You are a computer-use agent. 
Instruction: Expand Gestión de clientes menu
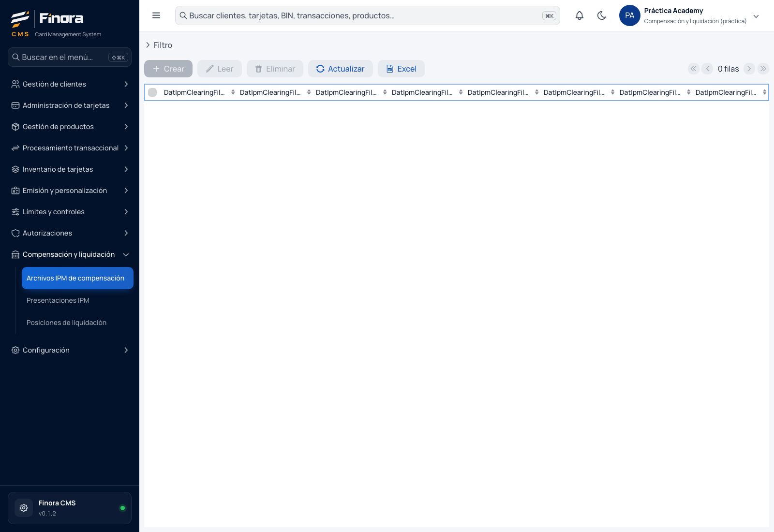point(70,84)
